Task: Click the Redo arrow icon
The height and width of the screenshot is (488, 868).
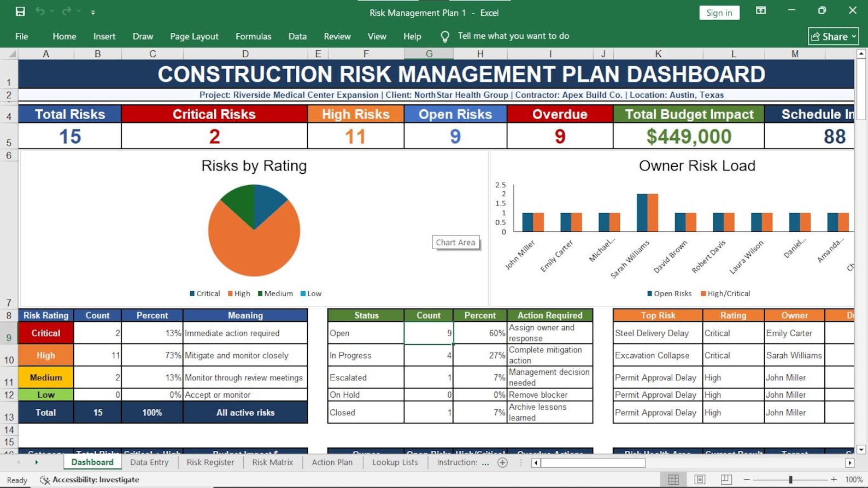Action: coord(66,11)
